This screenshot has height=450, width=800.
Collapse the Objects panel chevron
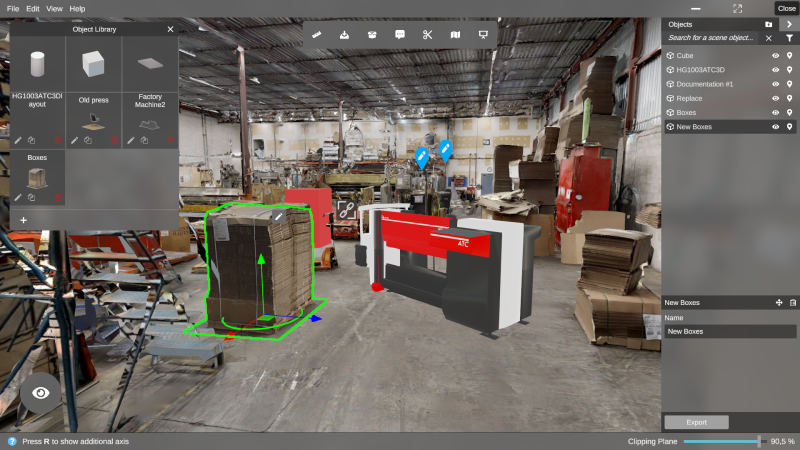click(789, 24)
